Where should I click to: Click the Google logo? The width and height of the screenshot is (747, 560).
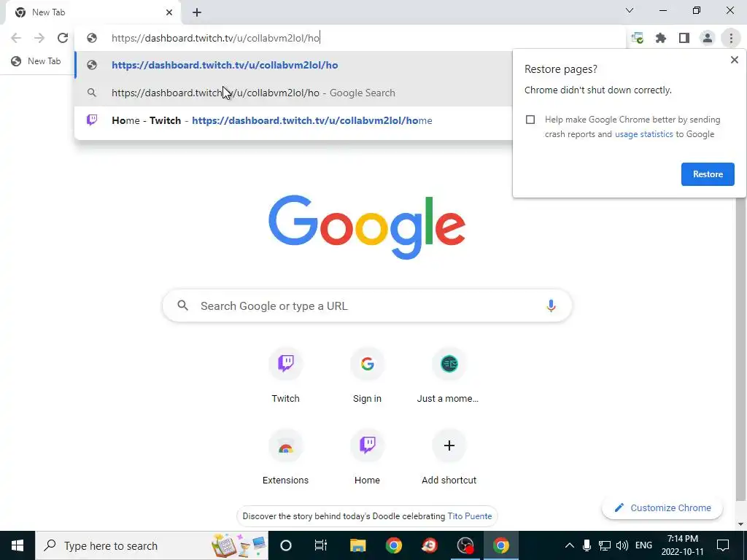click(x=367, y=227)
